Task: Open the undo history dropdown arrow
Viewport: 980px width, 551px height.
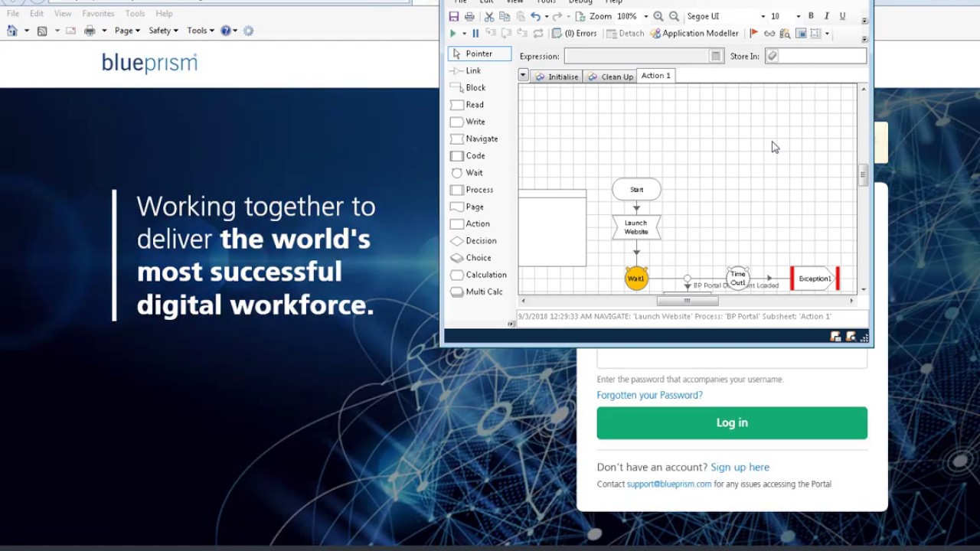Action: coord(547,16)
